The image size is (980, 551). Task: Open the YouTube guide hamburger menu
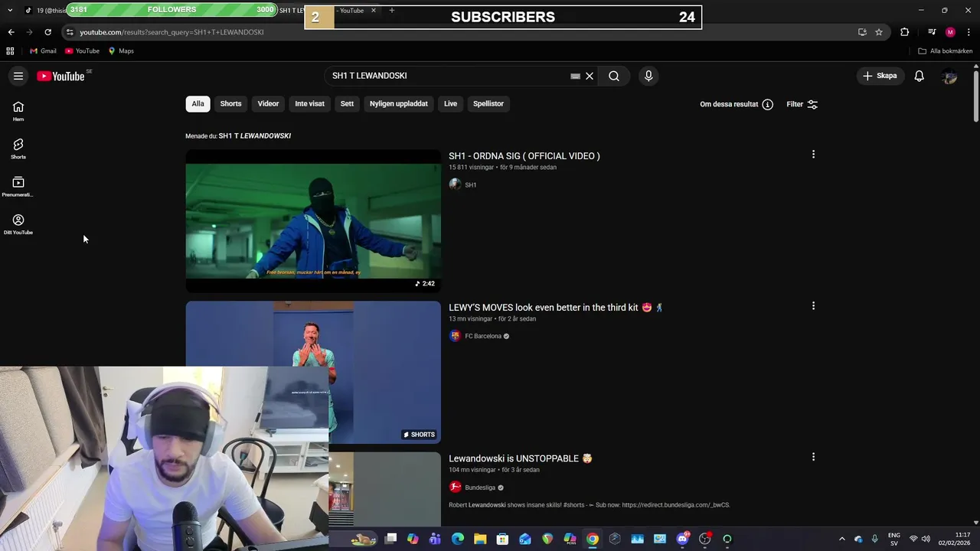click(18, 76)
